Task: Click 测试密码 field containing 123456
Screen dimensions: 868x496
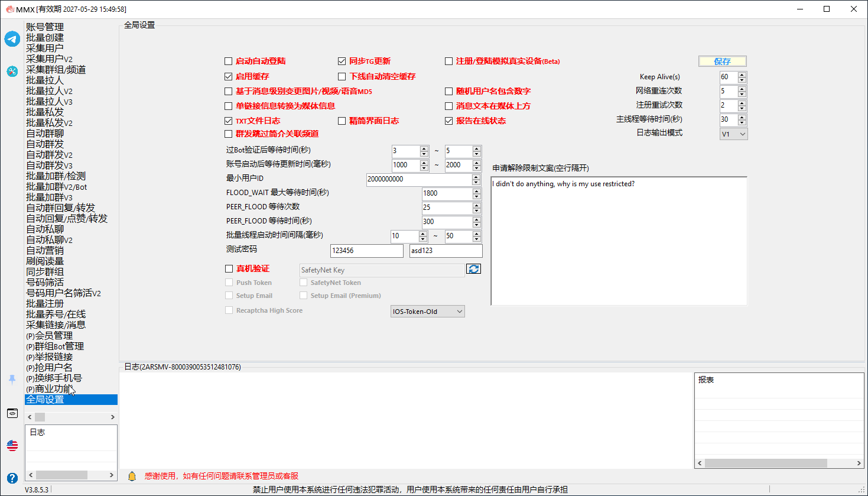Action: coord(367,251)
